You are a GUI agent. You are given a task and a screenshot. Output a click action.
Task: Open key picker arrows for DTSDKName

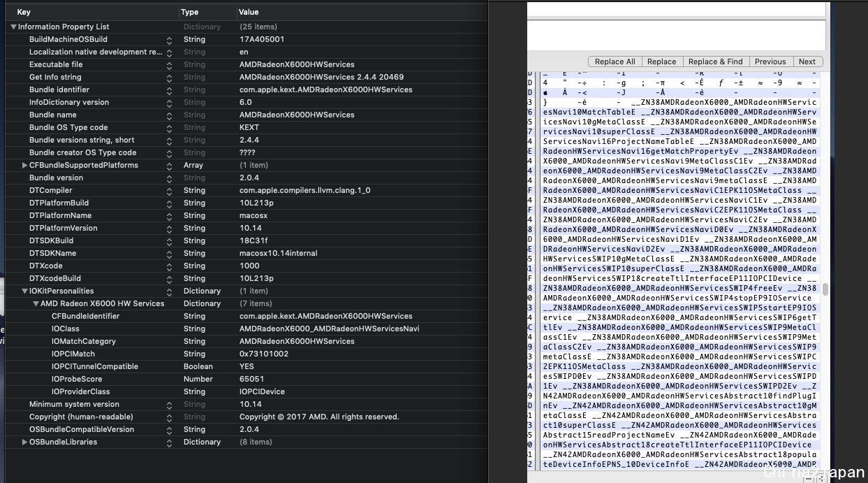[169, 254]
